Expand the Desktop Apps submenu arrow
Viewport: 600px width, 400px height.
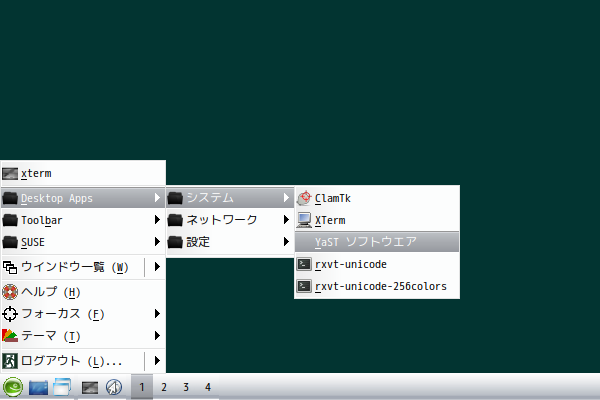(157, 198)
